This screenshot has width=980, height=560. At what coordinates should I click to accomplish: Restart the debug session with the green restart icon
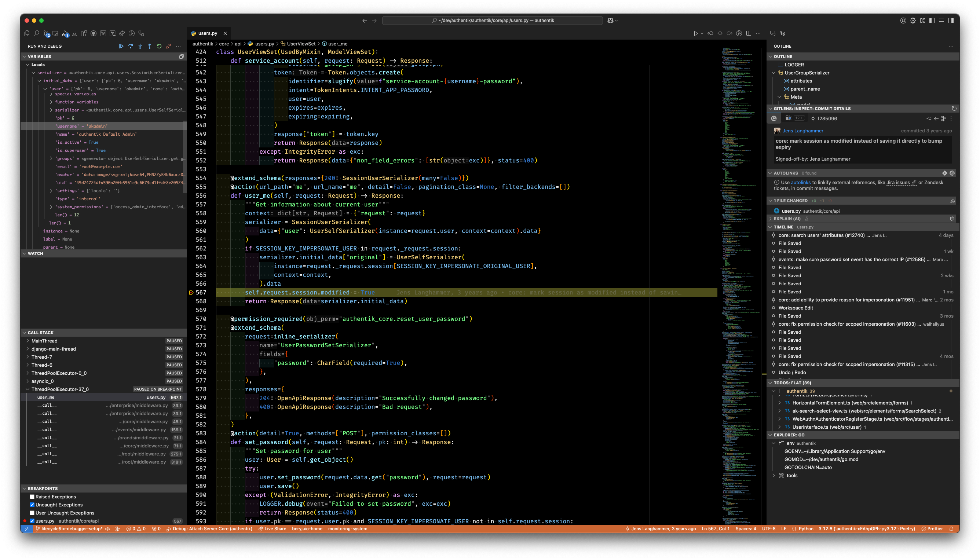click(x=160, y=46)
